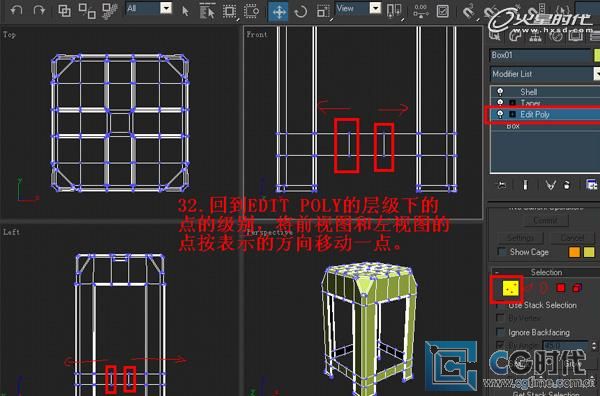Pick the Rectangular Selection Region tool

(x=230, y=11)
